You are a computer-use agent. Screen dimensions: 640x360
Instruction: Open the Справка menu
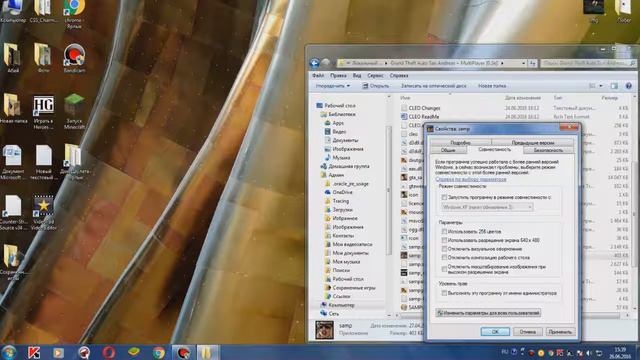click(x=399, y=76)
